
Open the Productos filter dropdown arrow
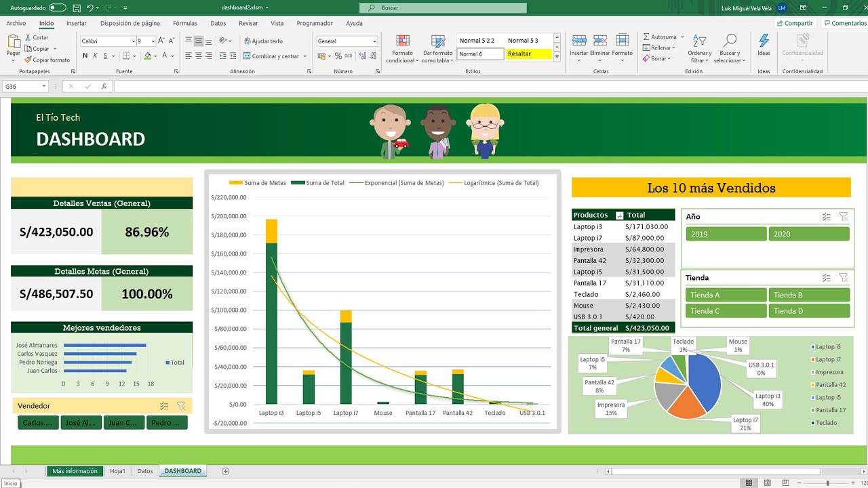619,216
